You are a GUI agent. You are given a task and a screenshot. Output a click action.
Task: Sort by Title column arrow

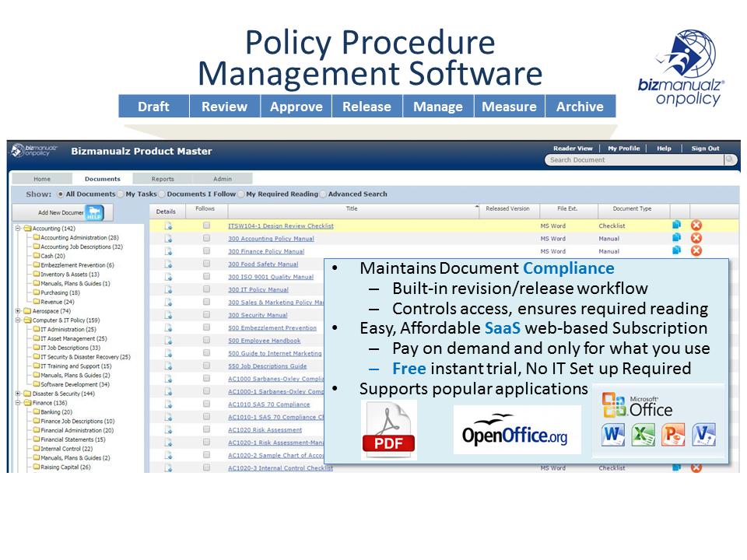[x=476, y=207]
